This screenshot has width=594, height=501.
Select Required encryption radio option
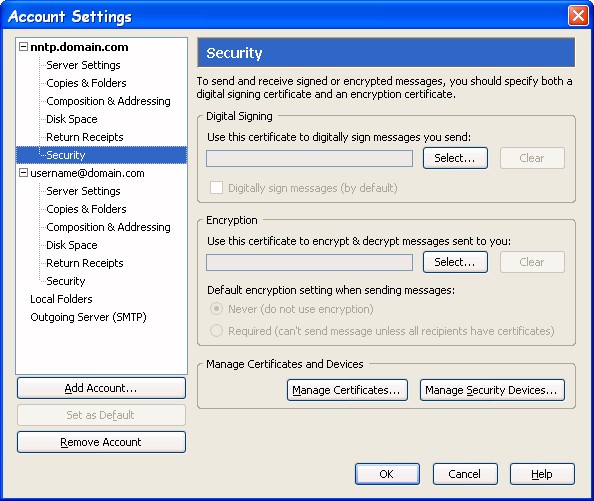coord(216,331)
